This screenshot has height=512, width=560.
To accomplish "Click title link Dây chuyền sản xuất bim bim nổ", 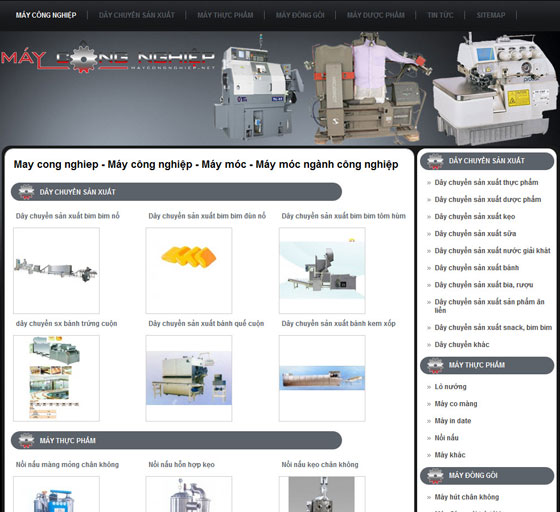I will 68,216.
